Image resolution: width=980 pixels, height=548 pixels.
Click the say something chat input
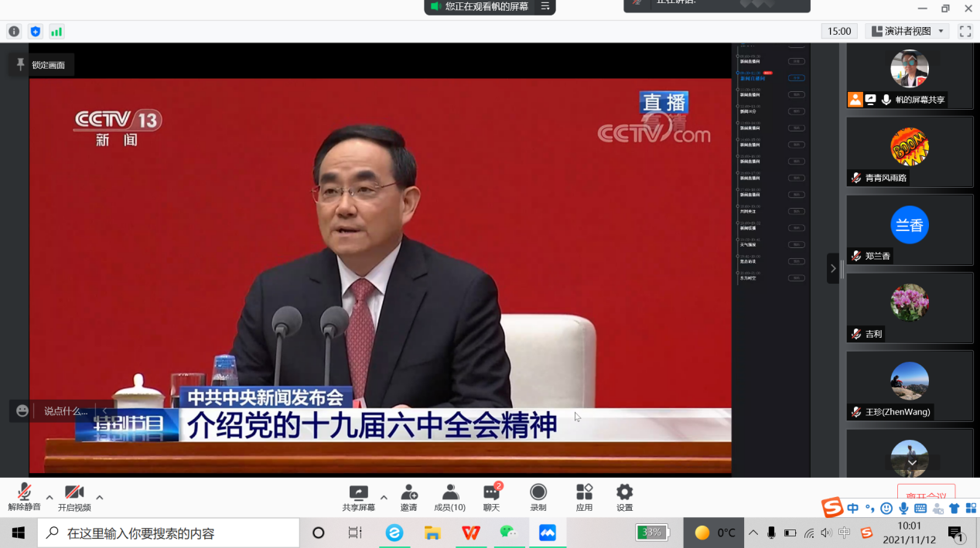pyautogui.click(x=66, y=411)
